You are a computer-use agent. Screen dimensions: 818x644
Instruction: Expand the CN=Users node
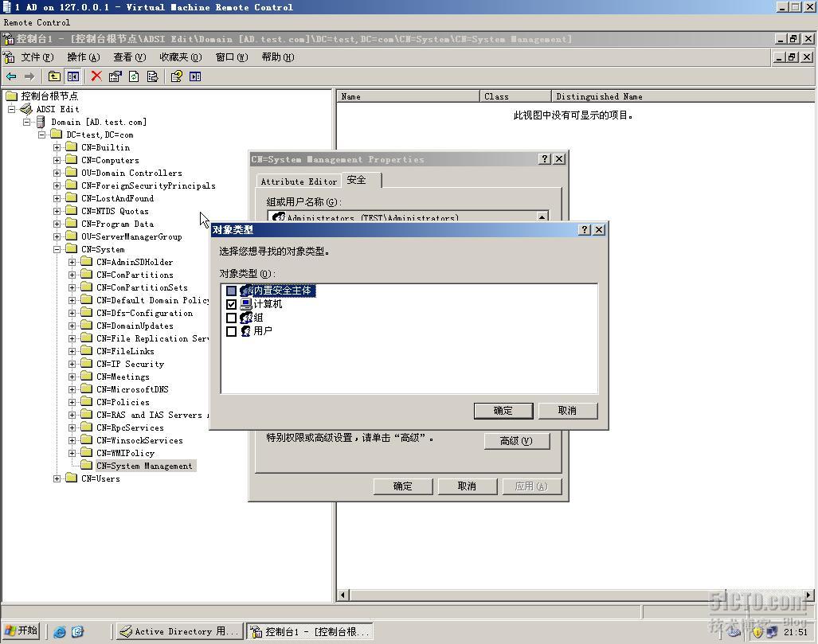57,478
